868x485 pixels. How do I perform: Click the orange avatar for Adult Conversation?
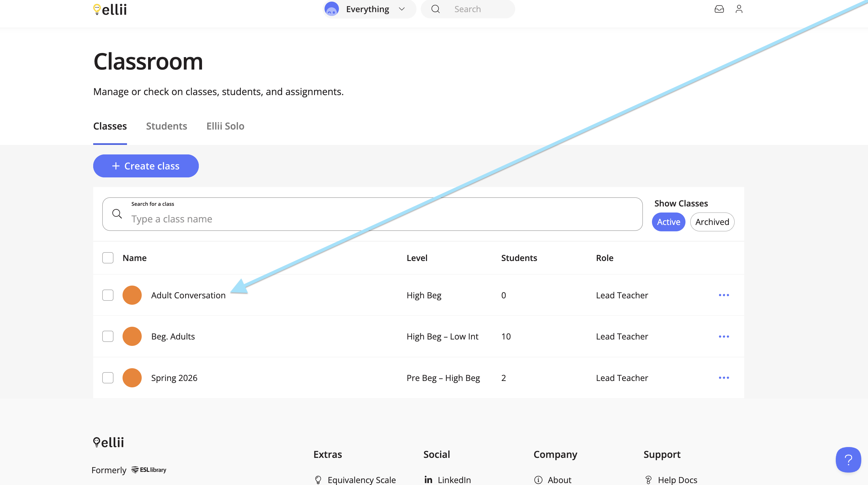pyautogui.click(x=132, y=295)
